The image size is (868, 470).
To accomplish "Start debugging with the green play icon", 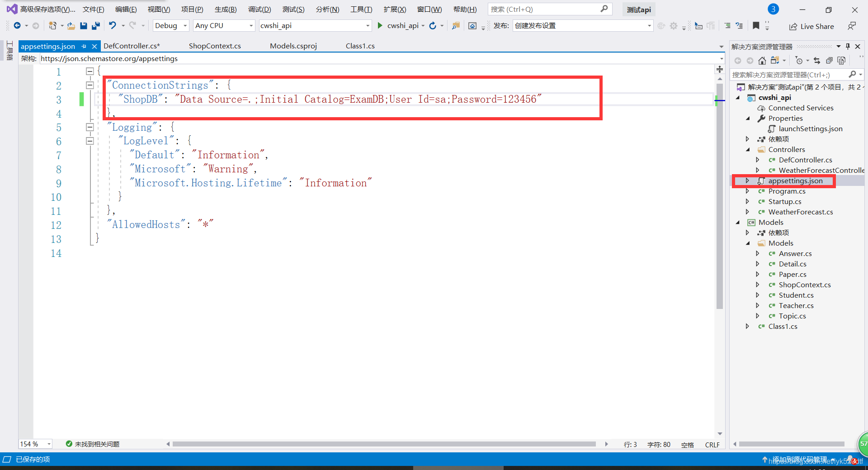I will click(x=380, y=25).
